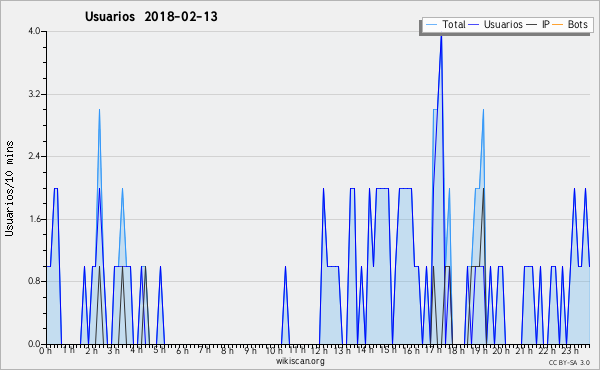Viewport: 600px width, 370px height.
Task: Click the 1.6 y-axis value
Action: click(34, 219)
